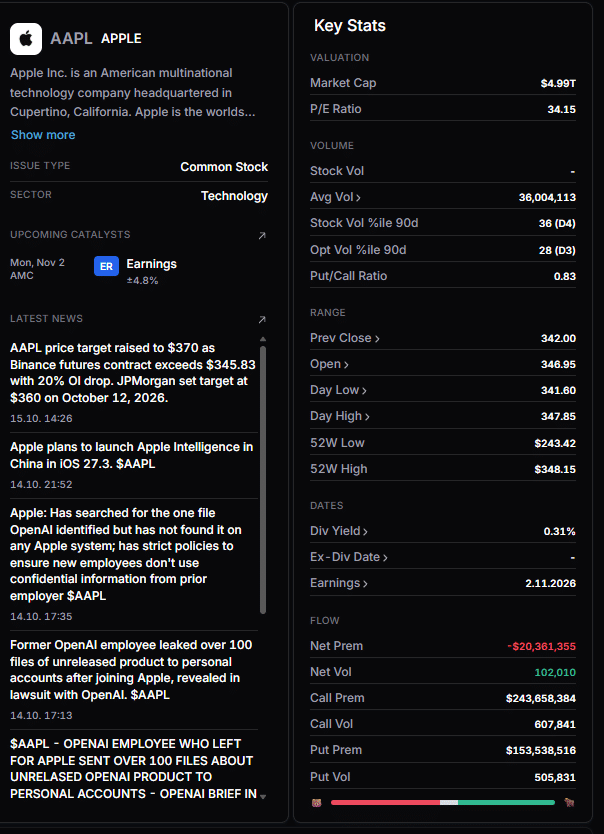Click the bear icon beside flow bar
This screenshot has height=834, width=604.
coord(316,803)
